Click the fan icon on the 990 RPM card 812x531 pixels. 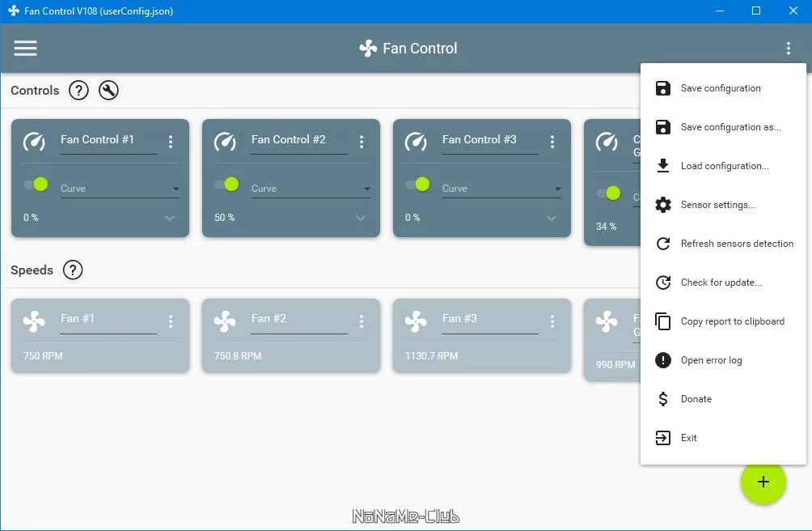pyautogui.click(x=607, y=321)
